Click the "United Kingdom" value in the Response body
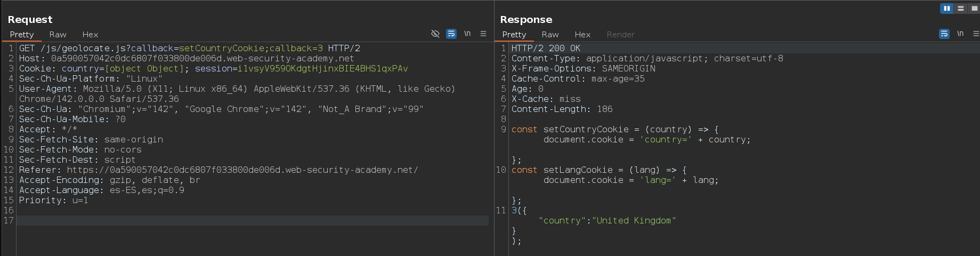This screenshot has width=980, height=256. pos(634,221)
